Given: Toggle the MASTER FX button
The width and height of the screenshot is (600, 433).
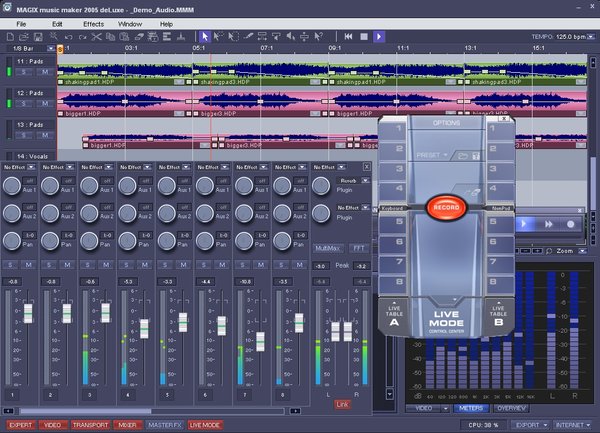Looking at the screenshot, I should coord(165,425).
